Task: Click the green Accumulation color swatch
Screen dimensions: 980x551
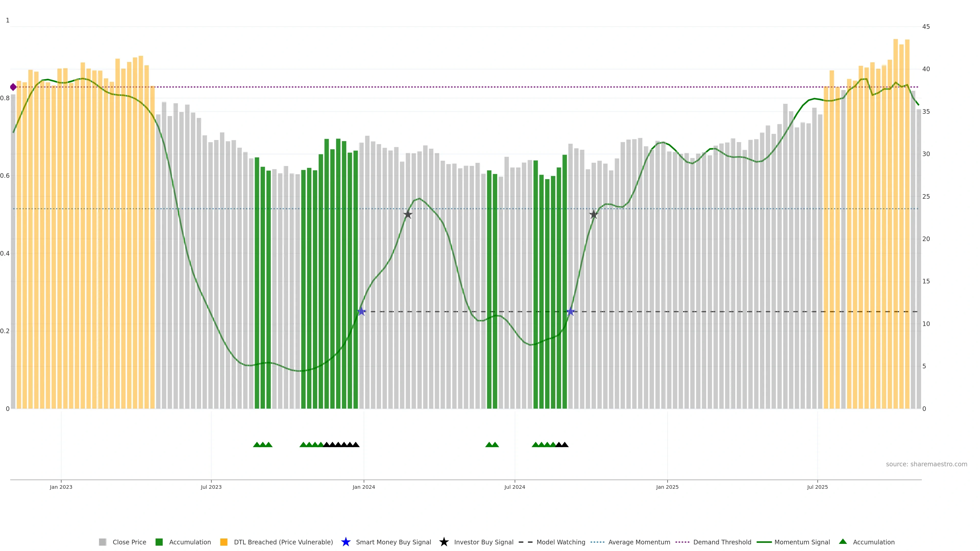Action: (x=159, y=542)
